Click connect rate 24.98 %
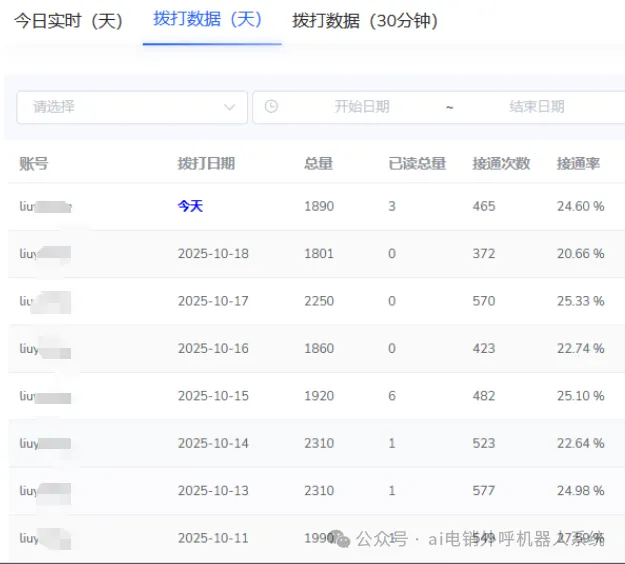The height and width of the screenshot is (564, 625). click(x=581, y=491)
